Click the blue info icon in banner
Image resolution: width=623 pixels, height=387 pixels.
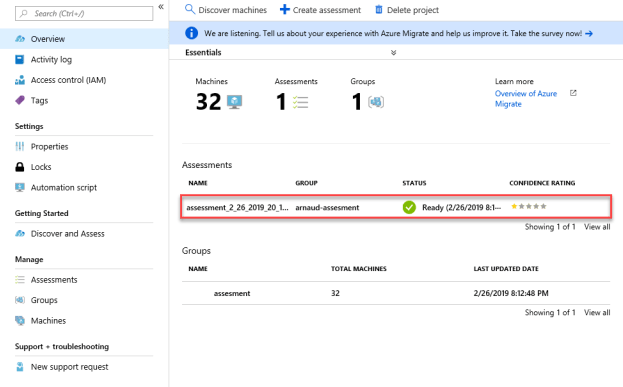click(x=192, y=33)
